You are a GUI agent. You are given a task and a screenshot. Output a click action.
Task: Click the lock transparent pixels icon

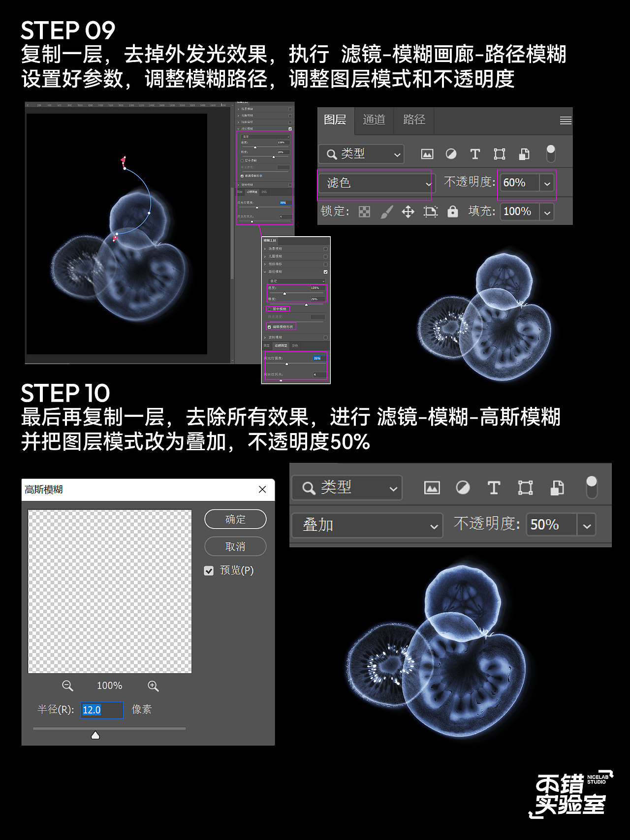364,212
